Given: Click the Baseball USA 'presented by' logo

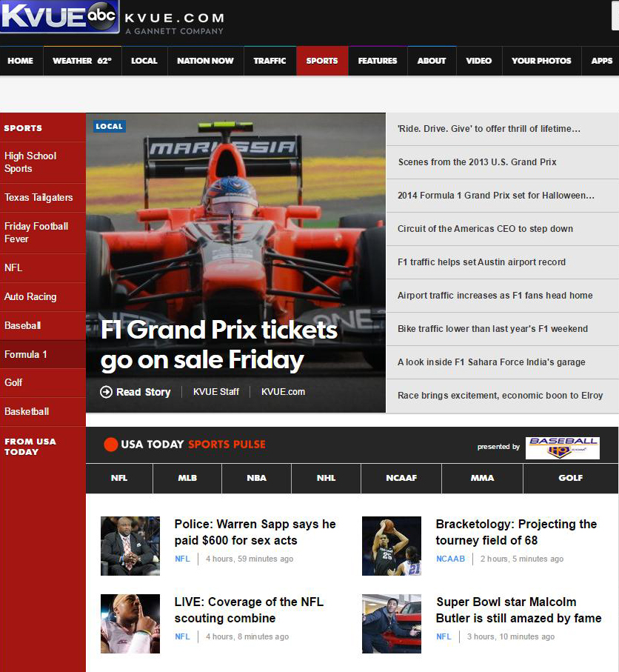Looking at the screenshot, I should coord(561,446).
